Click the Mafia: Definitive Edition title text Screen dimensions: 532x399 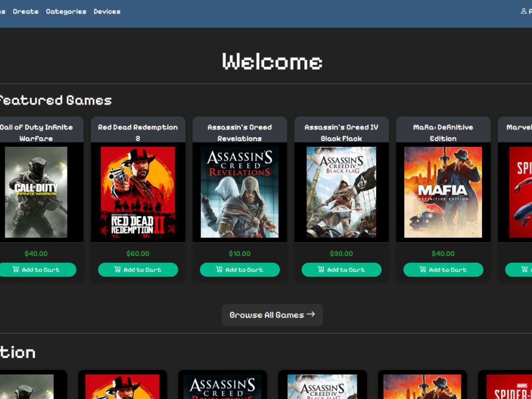click(x=444, y=132)
